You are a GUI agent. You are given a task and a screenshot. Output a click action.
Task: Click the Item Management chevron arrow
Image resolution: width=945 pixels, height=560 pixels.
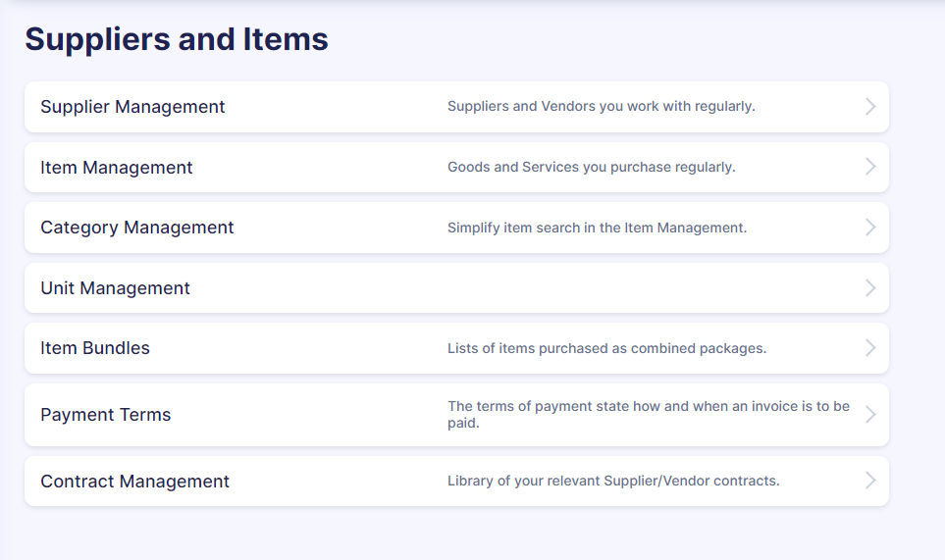tap(870, 167)
